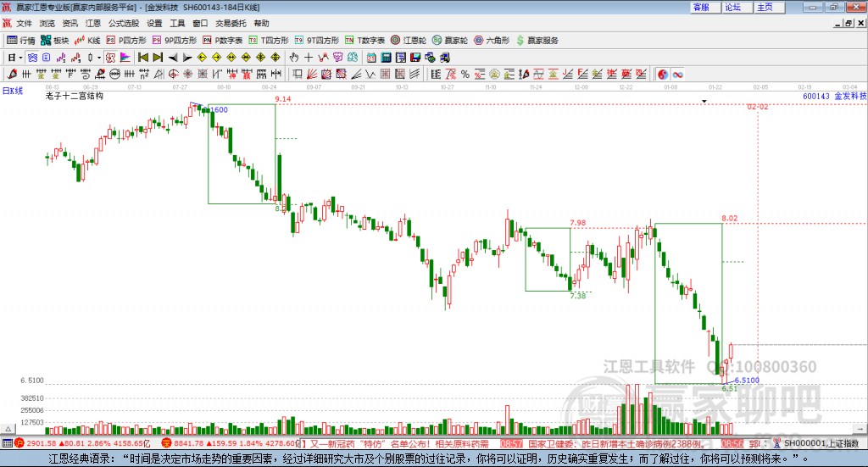Toggle the blue highlighted chart-mode button
Screen dimensions: 868x467
pos(32,58)
